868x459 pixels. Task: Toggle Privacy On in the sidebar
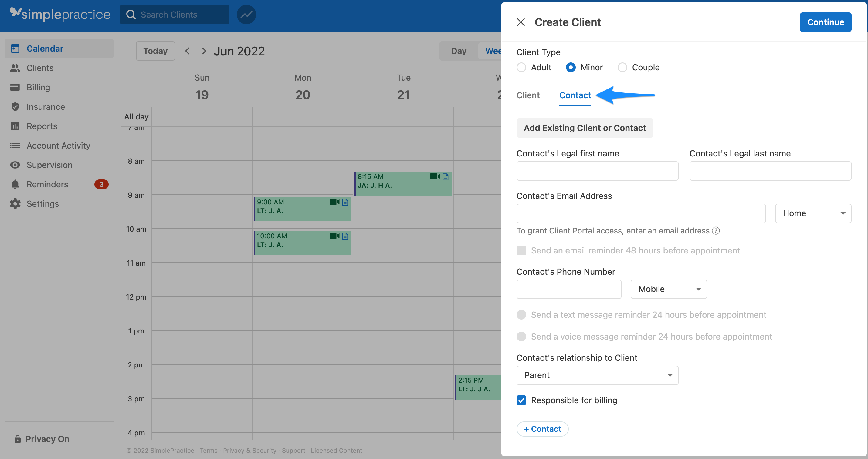tap(42, 439)
